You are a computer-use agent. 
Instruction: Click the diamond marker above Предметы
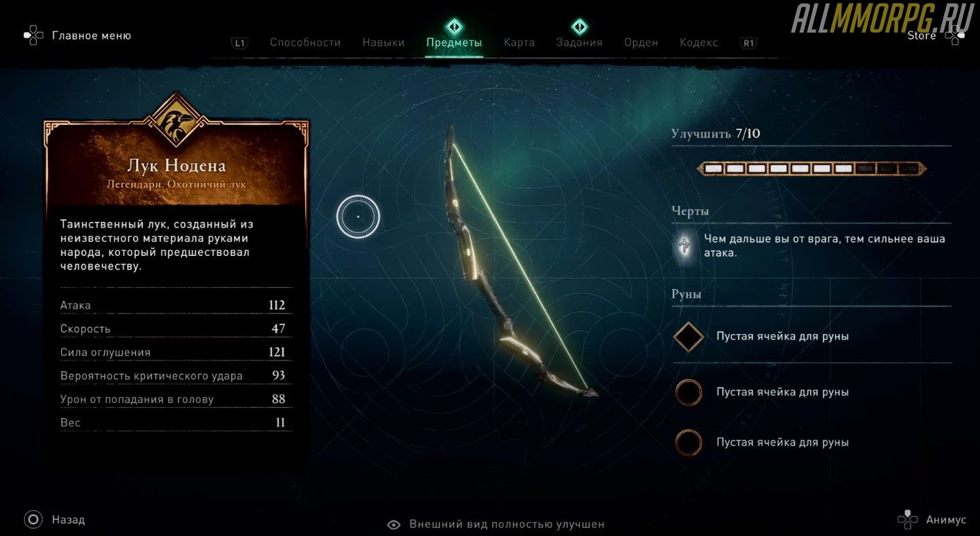[454, 26]
